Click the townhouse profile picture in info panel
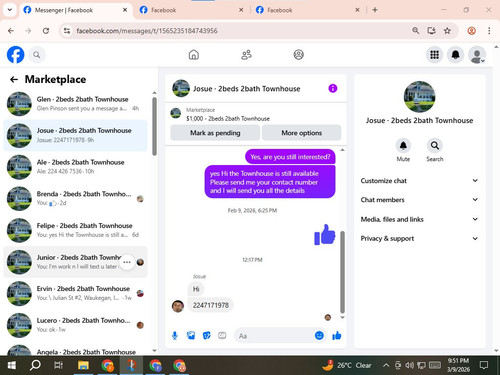The image size is (500, 375). click(x=419, y=97)
